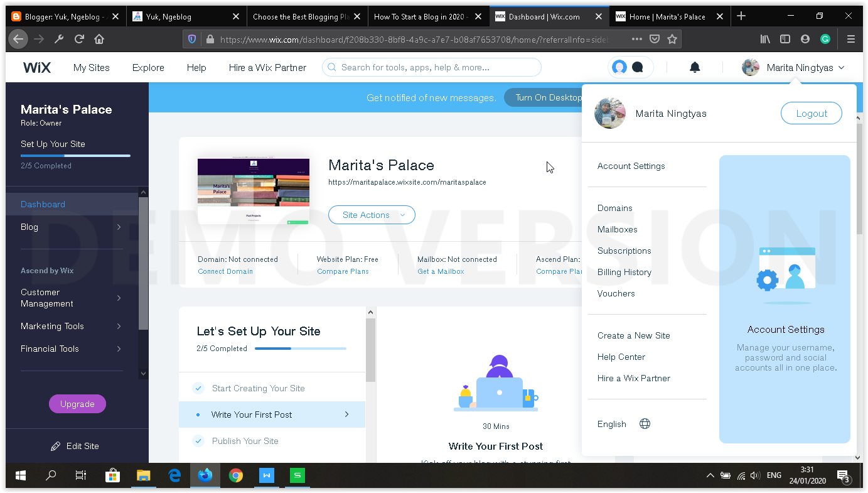Image resolution: width=868 pixels, height=493 pixels.
Task: Click the Grammarly extension icon
Action: point(825,39)
